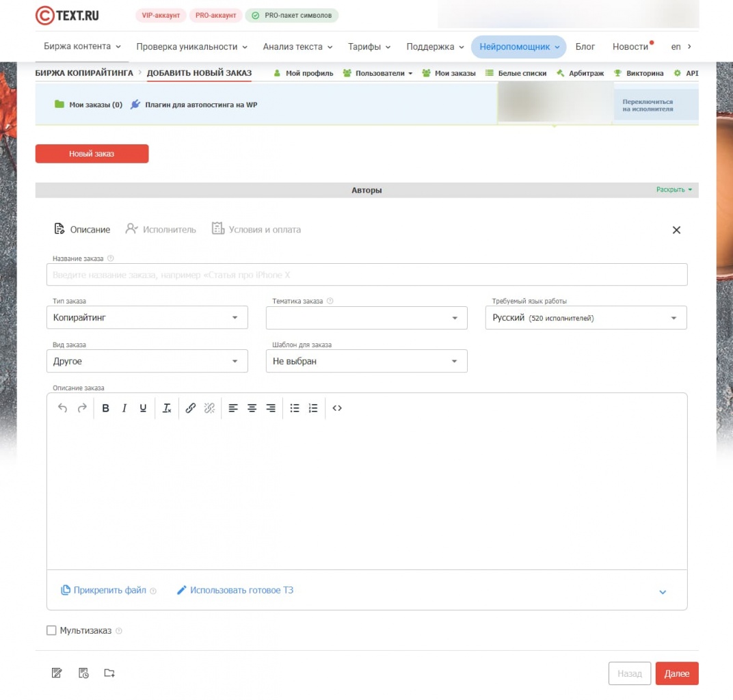Open the Тип заказа dropdown
Screen dimensions: 733x700
[147, 318]
